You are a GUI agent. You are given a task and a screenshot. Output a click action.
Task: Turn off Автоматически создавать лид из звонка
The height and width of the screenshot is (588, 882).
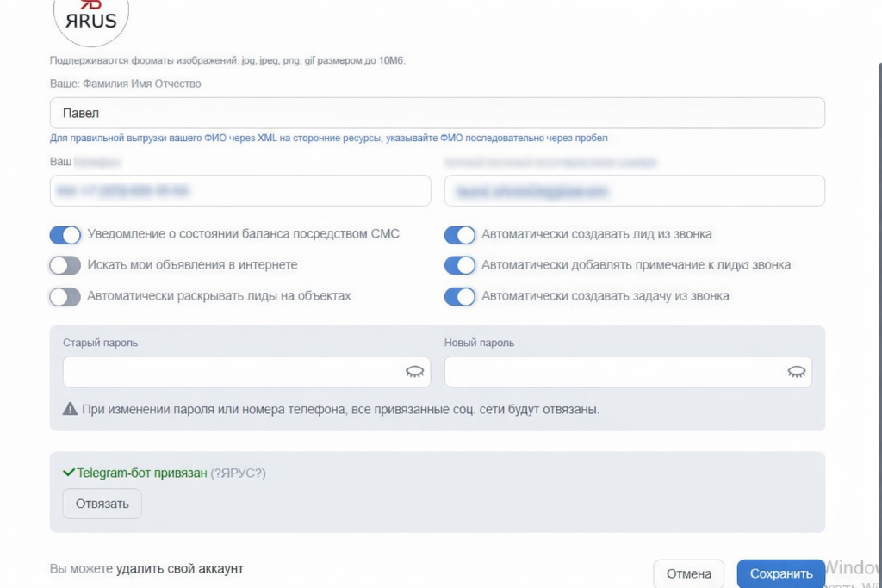460,235
